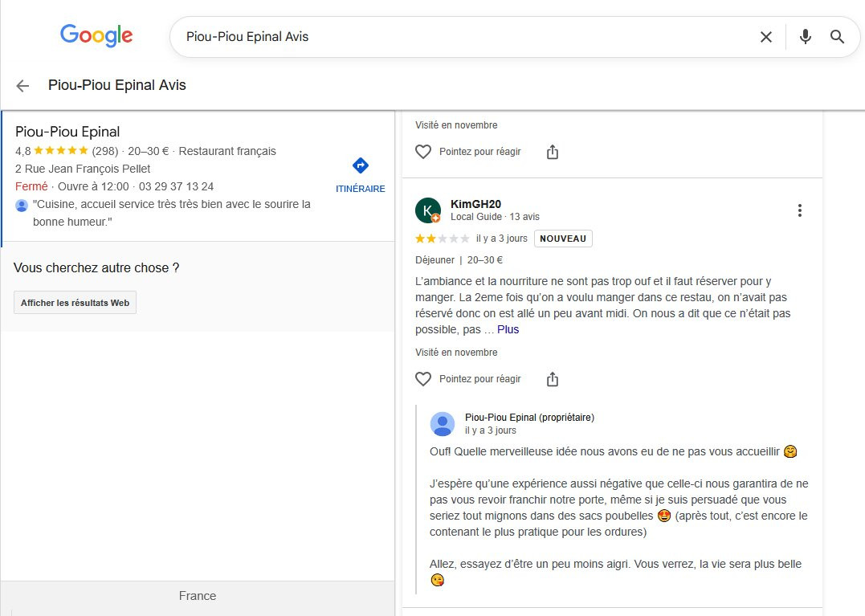The width and height of the screenshot is (865, 616).
Task: Start voice search with microphone
Action: tap(806, 37)
